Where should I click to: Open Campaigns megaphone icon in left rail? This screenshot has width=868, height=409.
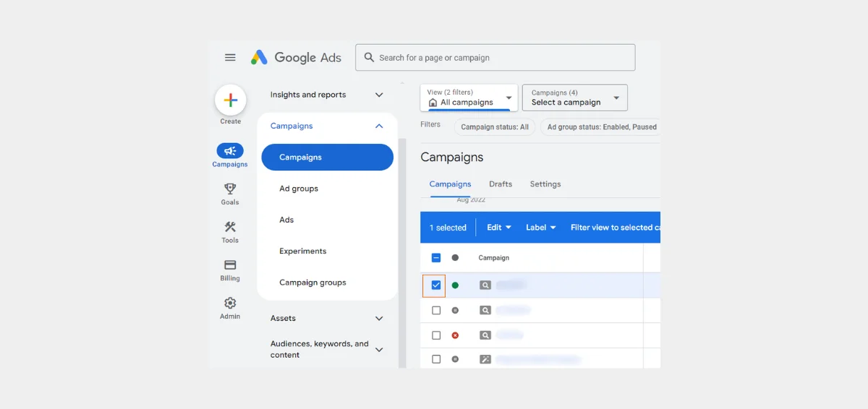click(230, 151)
